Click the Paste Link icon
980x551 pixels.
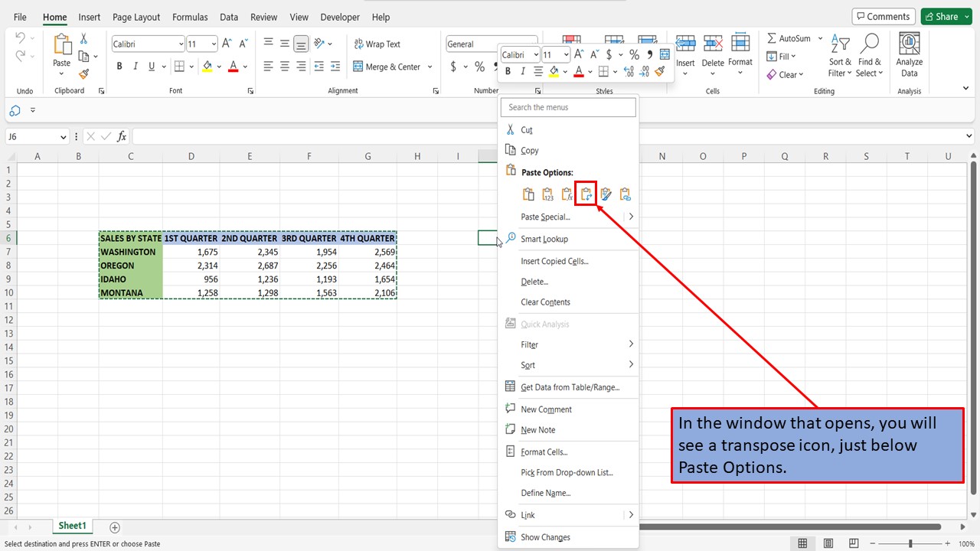[x=625, y=194]
